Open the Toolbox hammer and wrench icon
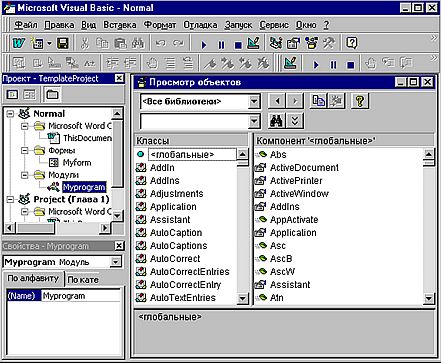 (329, 43)
